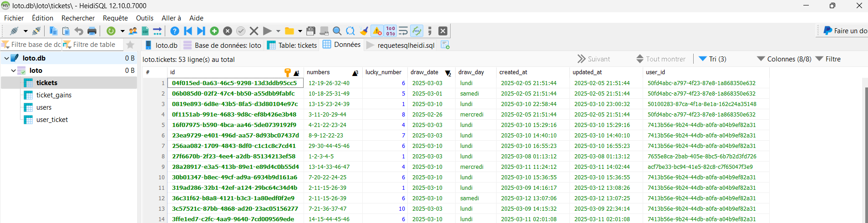The width and height of the screenshot is (868, 223).
Task: Open the refresh dropdown arrow
Action: point(122,31)
